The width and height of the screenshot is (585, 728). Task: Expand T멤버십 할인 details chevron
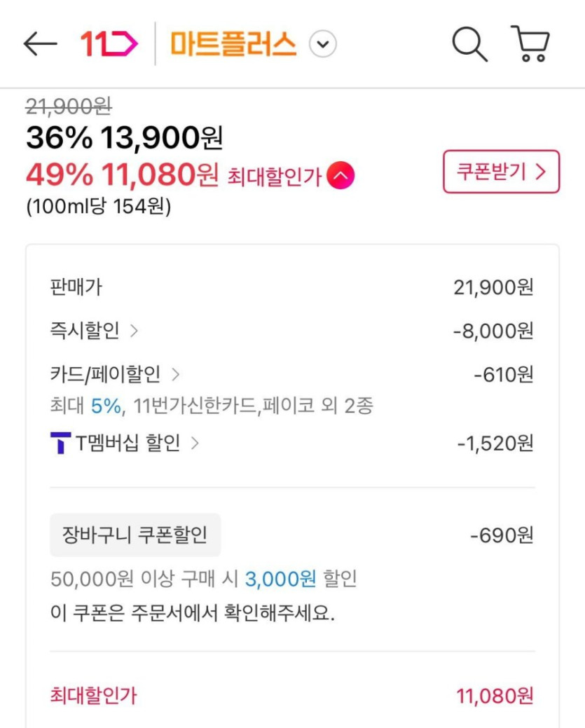point(195,443)
